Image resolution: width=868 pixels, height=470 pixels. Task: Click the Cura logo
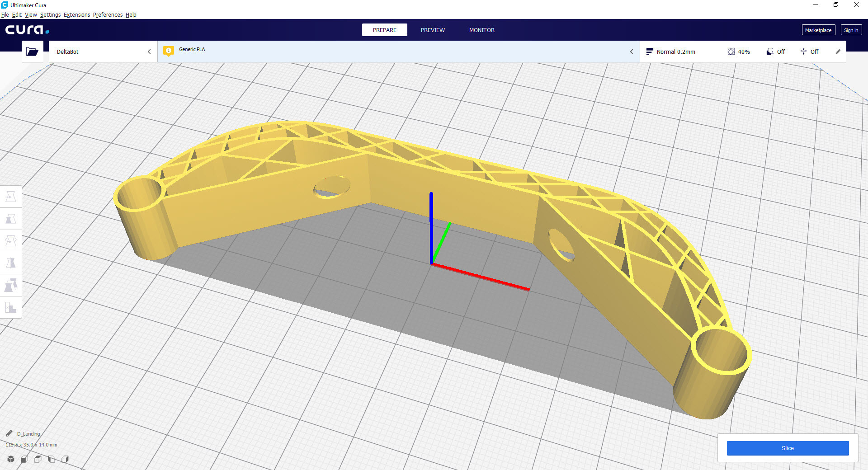[x=27, y=30]
